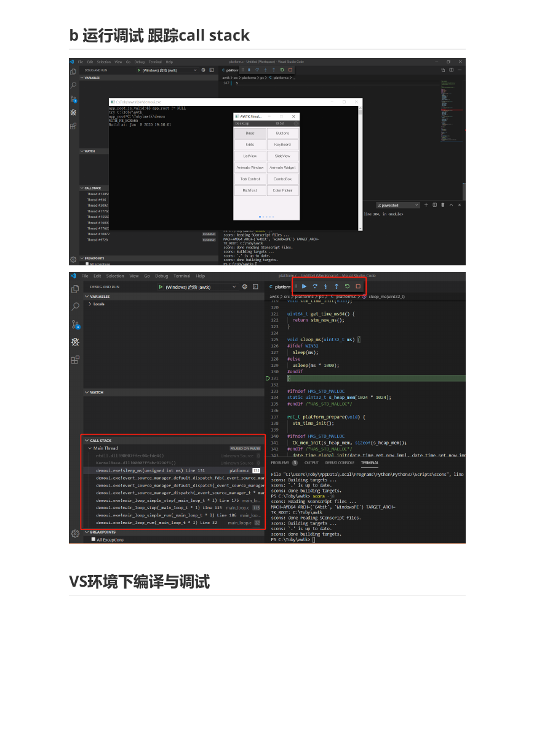Click the RichText button in AWTK Simulator

point(250,191)
